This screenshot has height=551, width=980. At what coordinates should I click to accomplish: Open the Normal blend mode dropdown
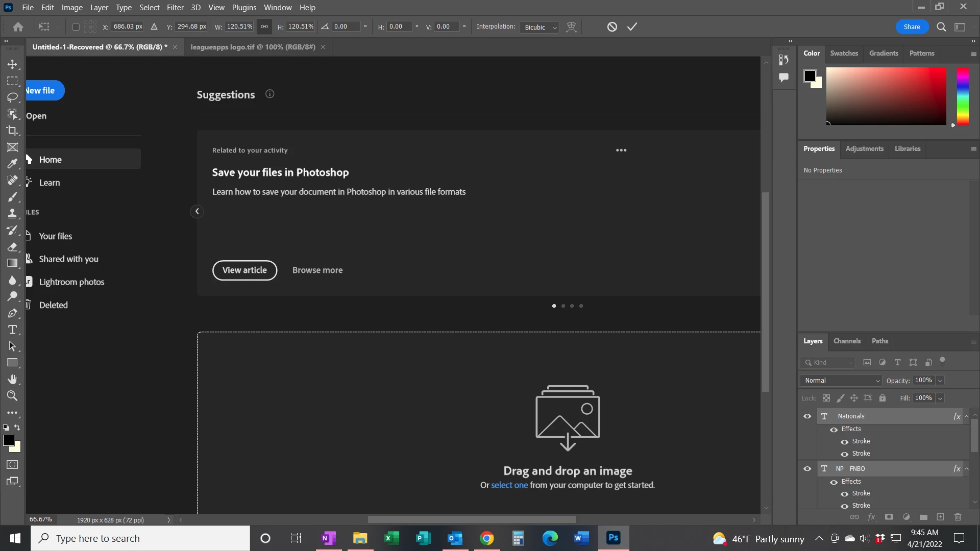pyautogui.click(x=841, y=381)
